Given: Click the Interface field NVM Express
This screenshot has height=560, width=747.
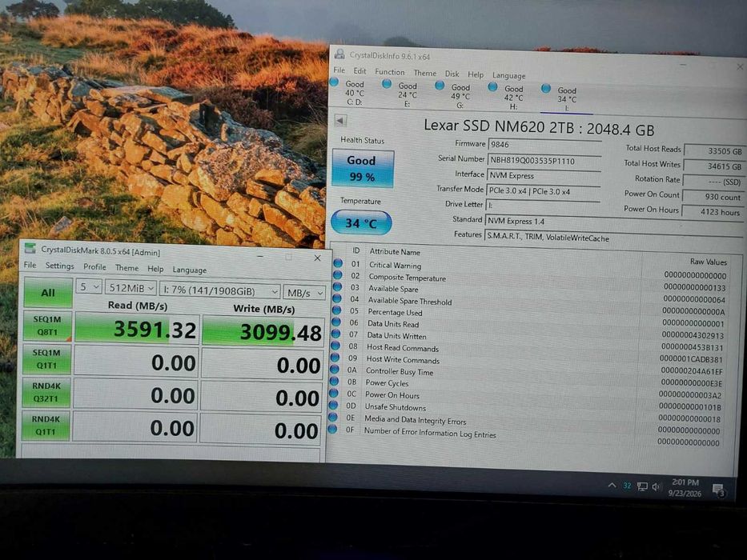Looking at the screenshot, I should (x=544, y=176).
